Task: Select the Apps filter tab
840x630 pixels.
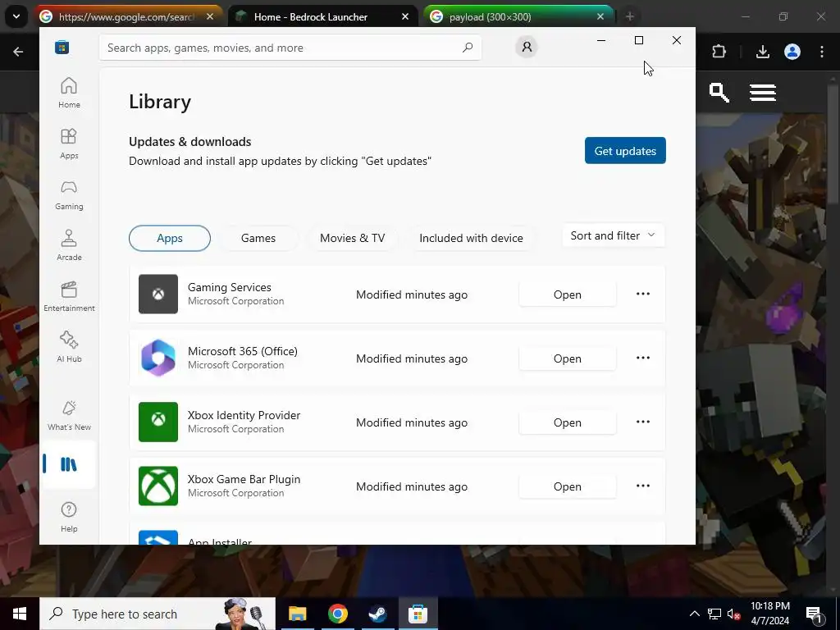Action: (x=170, y=238)
